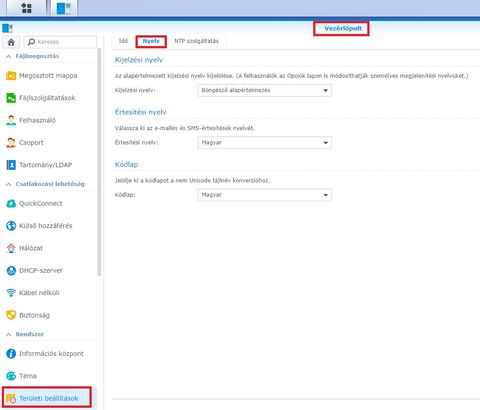
Task: Open the Téma palette icon
Action: [x=11, y=376]
